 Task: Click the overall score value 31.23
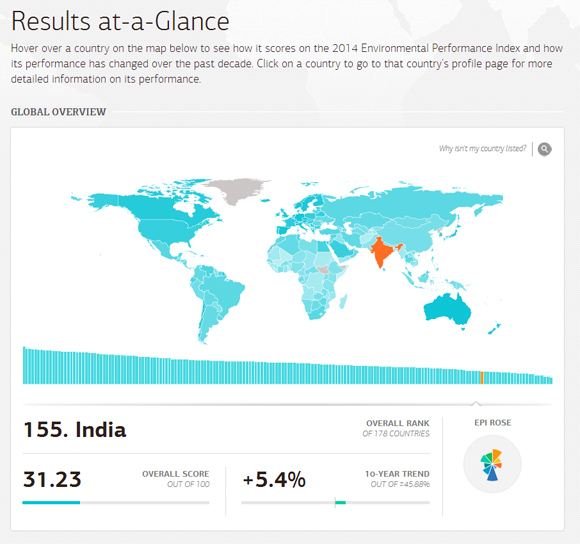click(x=52, y=479)
